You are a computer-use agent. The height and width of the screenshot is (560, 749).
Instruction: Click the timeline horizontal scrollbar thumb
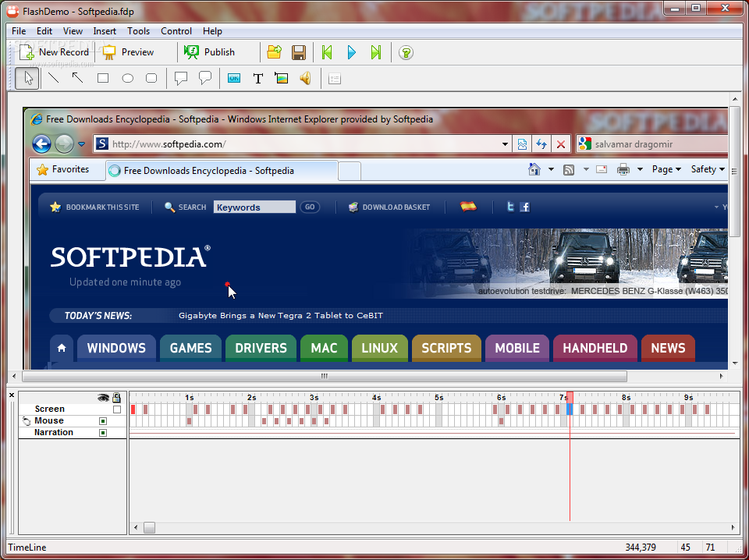(150, 527)
